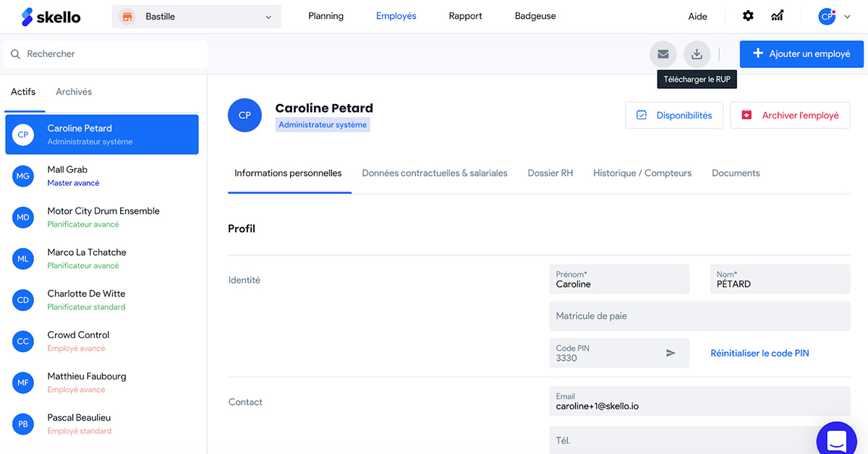Click Réinitialiser le code PIN link
The width and height of the screenshot is (868, 454).
pos(759,354)
